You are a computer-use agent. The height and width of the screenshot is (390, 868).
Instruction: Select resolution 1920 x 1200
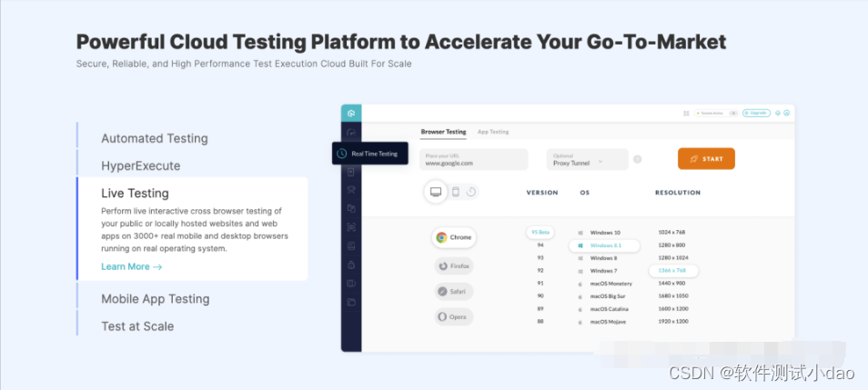[673, 322]
